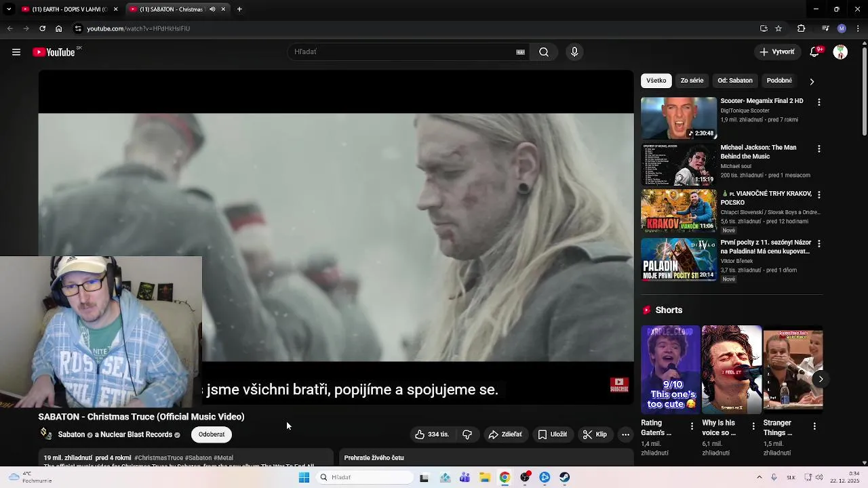Submit search with magnifier button

point(544,52)
